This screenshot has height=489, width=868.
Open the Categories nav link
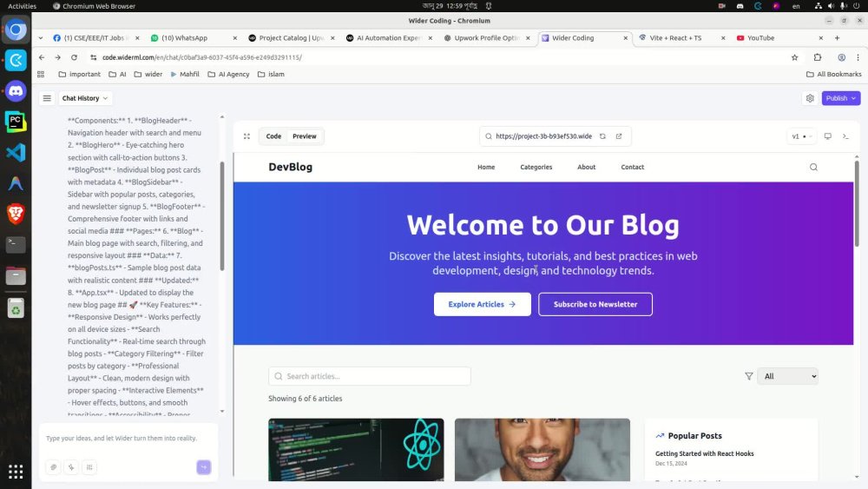tap(536, 167)
